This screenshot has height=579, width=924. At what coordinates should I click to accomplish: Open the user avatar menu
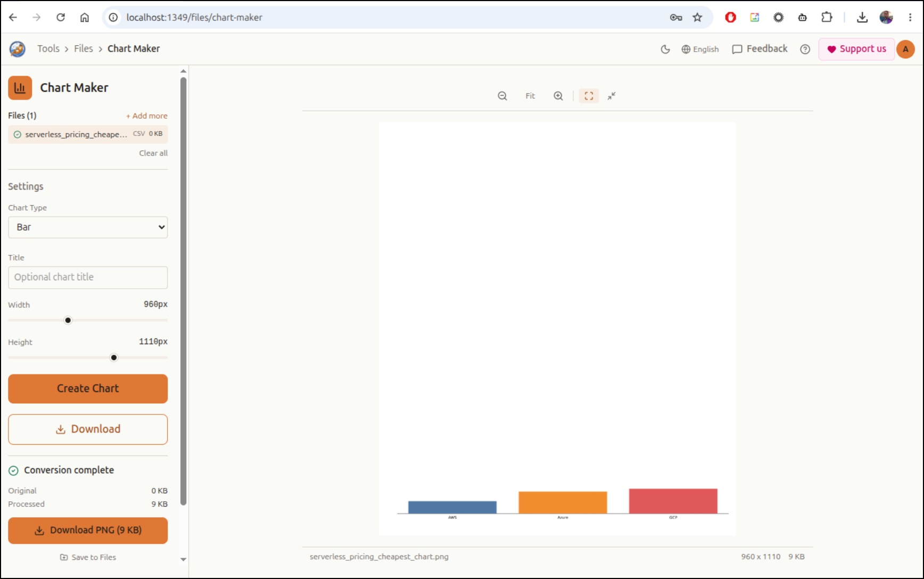point(905,49)
